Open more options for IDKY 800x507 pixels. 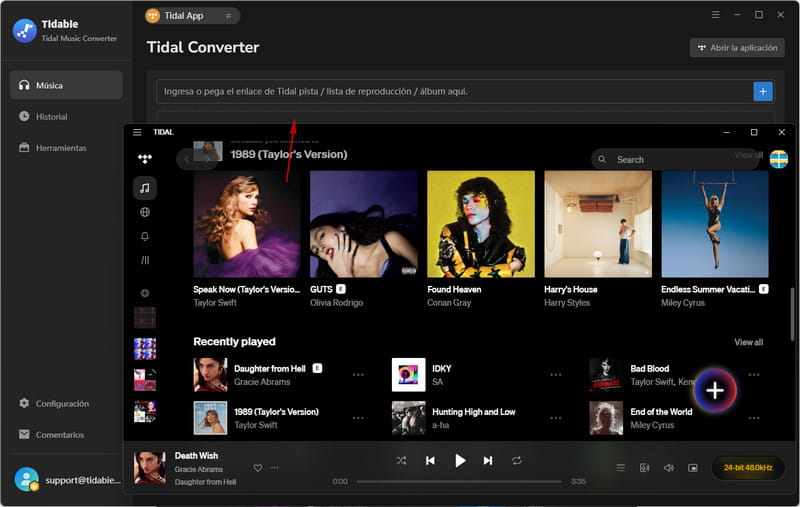pos(556,375)
